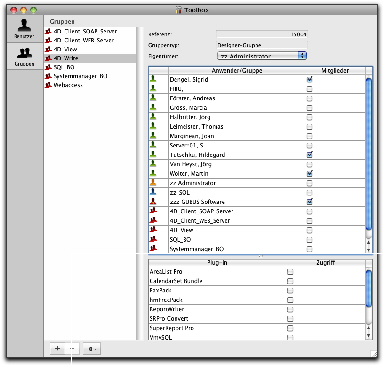
Task: Check membership box for Gross, Marbia
Action: (309, 108)
